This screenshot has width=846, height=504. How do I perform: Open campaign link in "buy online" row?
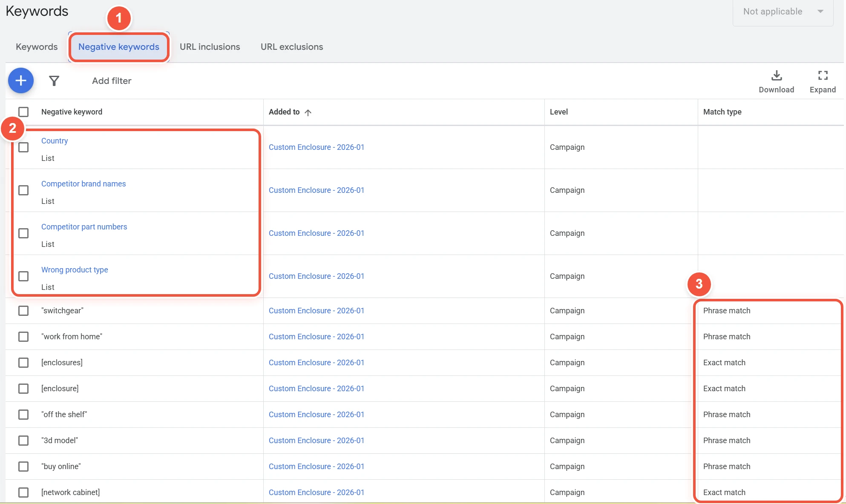tap(317, 467)
